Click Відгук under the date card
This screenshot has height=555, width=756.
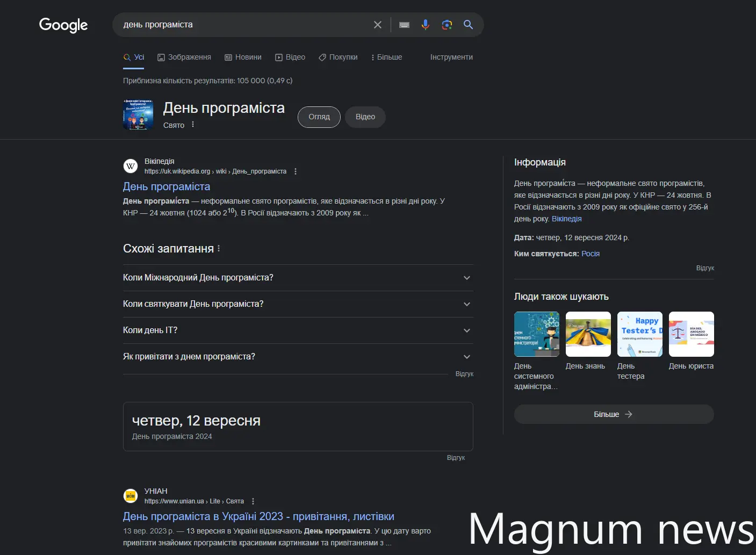click(x=456, y=458)
